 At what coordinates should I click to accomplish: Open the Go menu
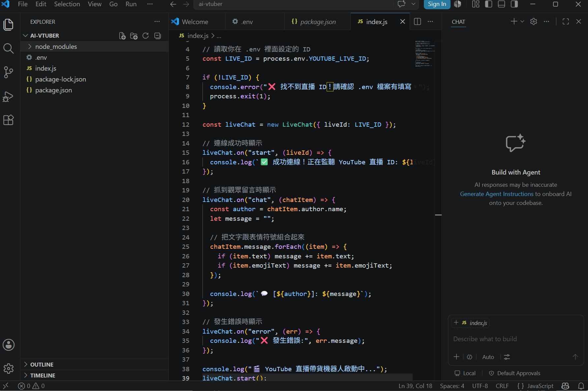[x=113, y=4]
